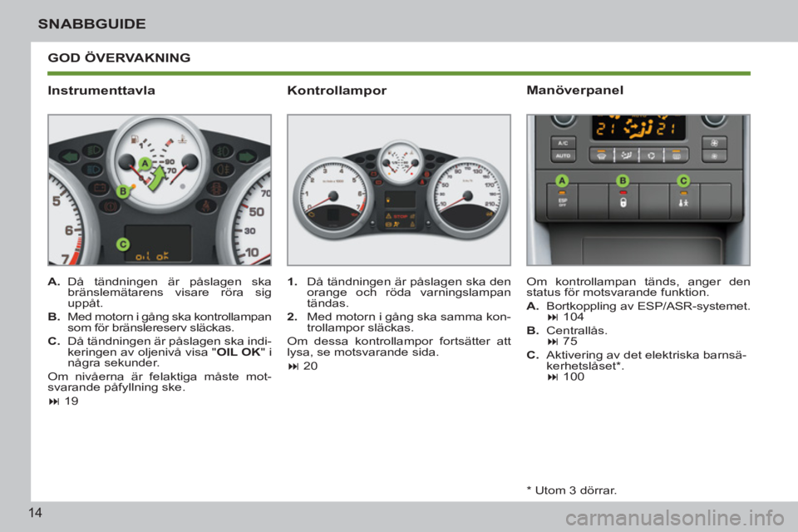The image size is (798, 532).
Task: Click the Manöverpanel heading
Action: point(574,90)
